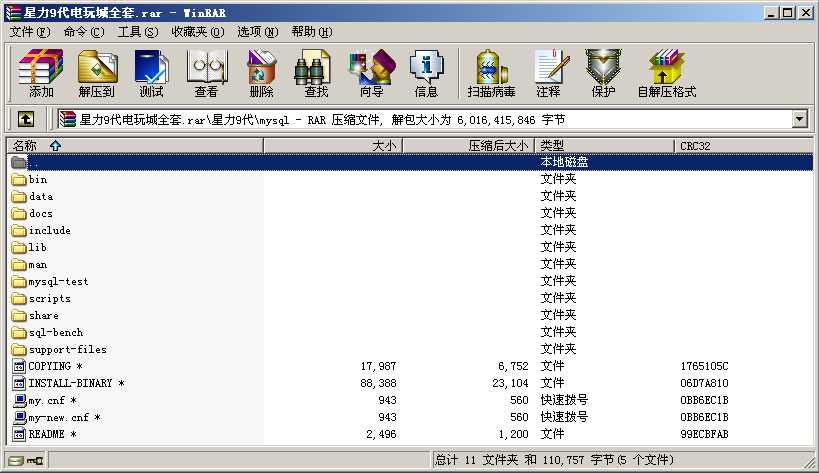
Task: Open the Tools (工具) menu
Action: (x=137, y=32)
